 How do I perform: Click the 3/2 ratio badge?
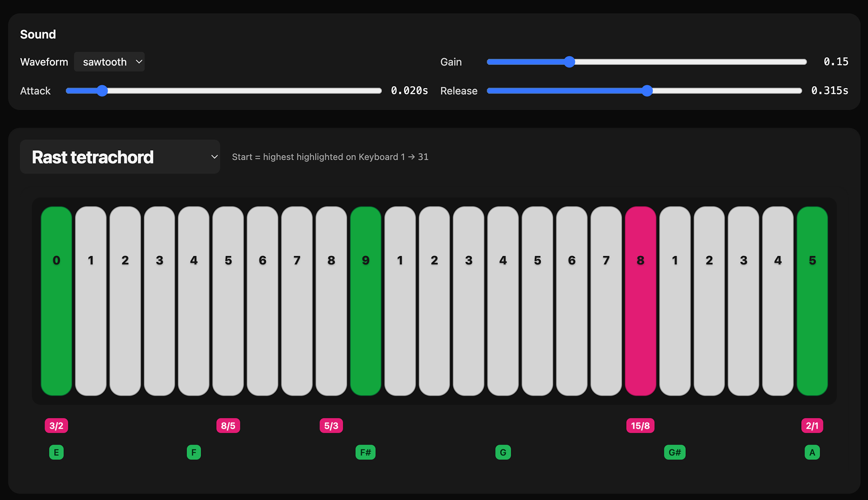pyautogui.click(x=56, y=426)
